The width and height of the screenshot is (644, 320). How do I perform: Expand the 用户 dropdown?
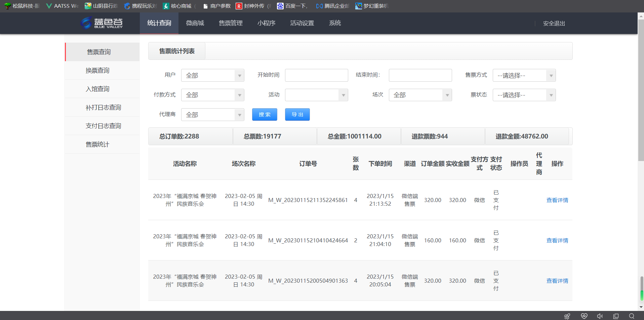212,75
